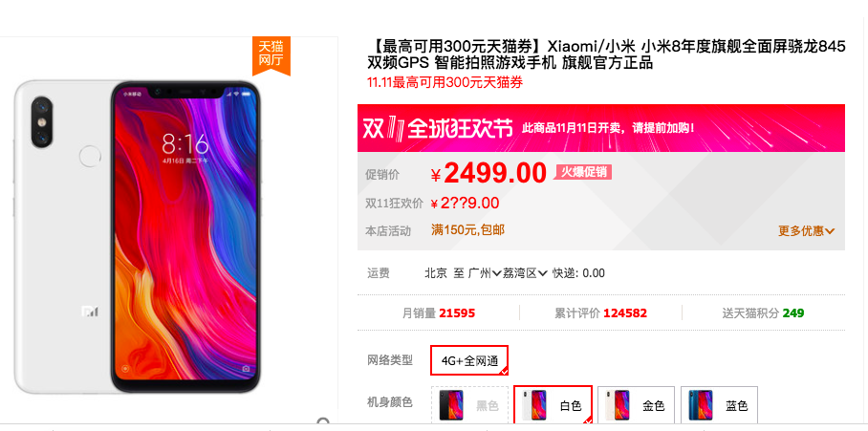Screen dimensions: 868x431
Task: Expand the 更多优惠 dropdown
Action: coord(806,230)
